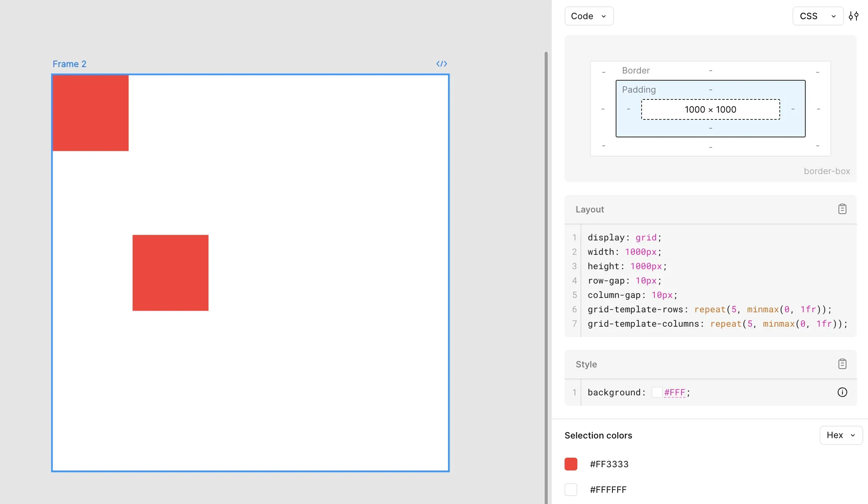Select the white #FFFFFF selection color swatch
The height and width of the screenshot is (504, 868).
point(571,490)
